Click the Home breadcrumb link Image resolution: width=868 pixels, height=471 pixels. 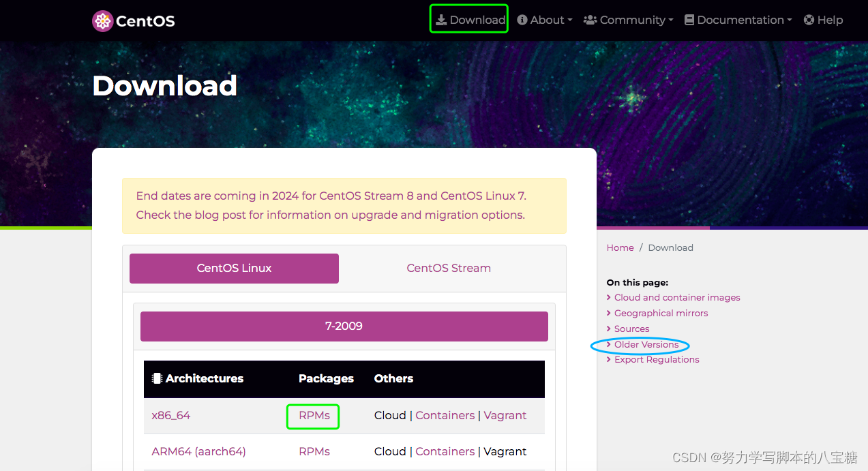(x=620, y=247)
